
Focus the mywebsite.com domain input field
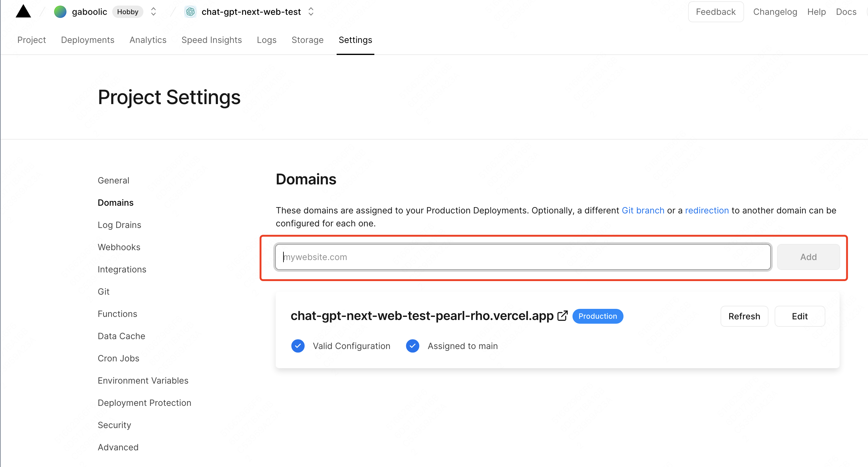coord(522,257)
